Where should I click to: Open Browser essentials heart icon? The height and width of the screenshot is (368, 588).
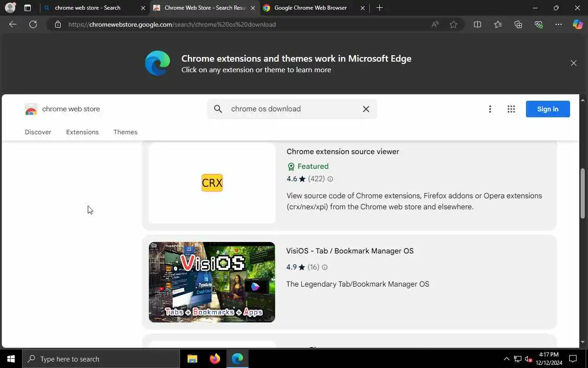tap(538, 24)
